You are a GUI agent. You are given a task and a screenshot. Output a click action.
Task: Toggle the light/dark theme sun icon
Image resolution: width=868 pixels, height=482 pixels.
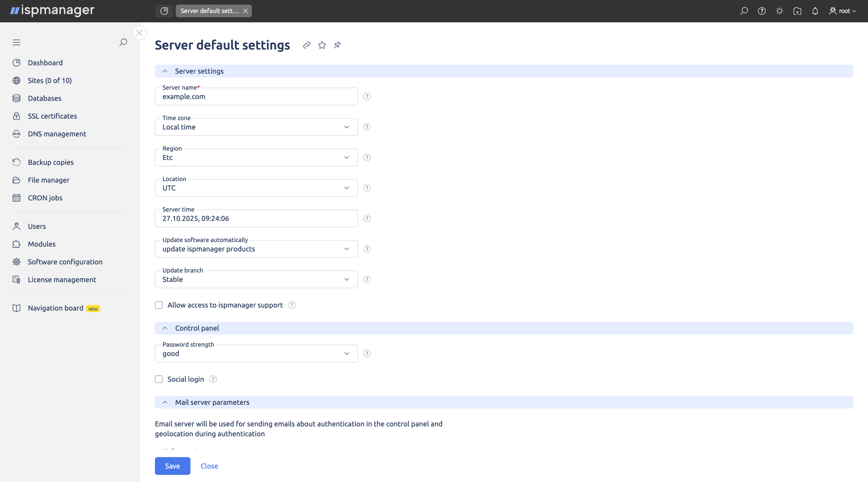click(780, 11)
